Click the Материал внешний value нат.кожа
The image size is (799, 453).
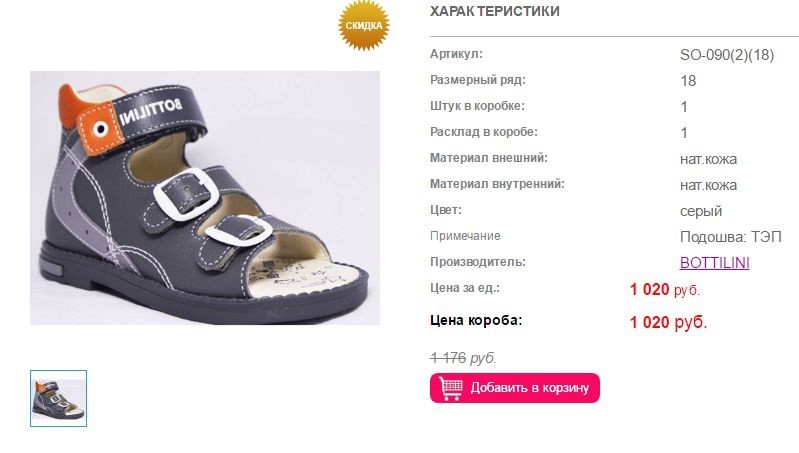[708, 159]
